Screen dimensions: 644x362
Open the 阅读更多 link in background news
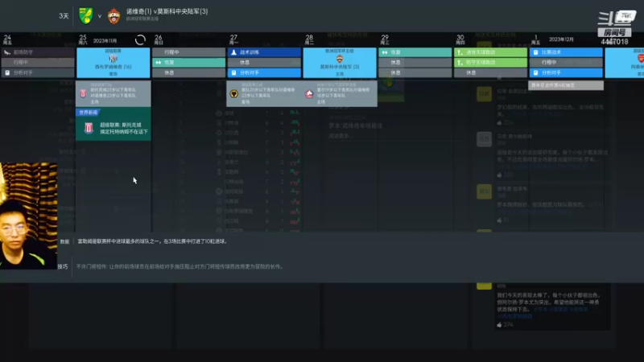[341, 136]
